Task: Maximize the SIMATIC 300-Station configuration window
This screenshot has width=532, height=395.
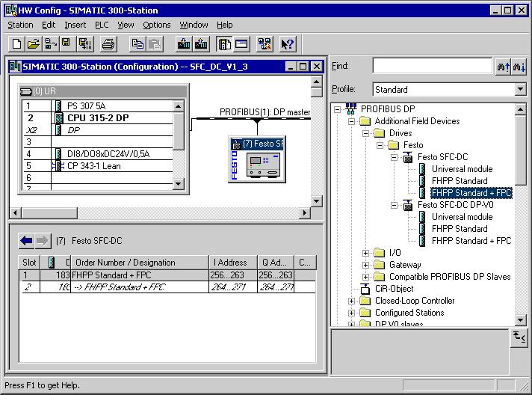Action: (x=303, y=67)
